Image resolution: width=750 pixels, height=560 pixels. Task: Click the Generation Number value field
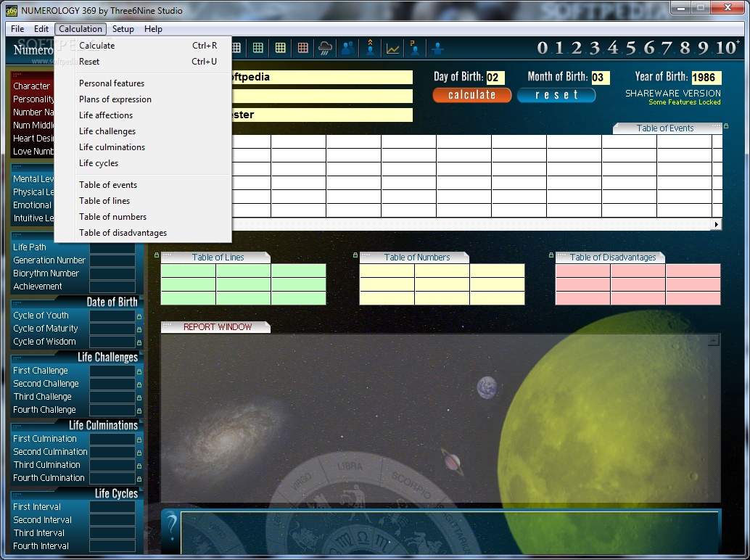(x=112, y=260)
